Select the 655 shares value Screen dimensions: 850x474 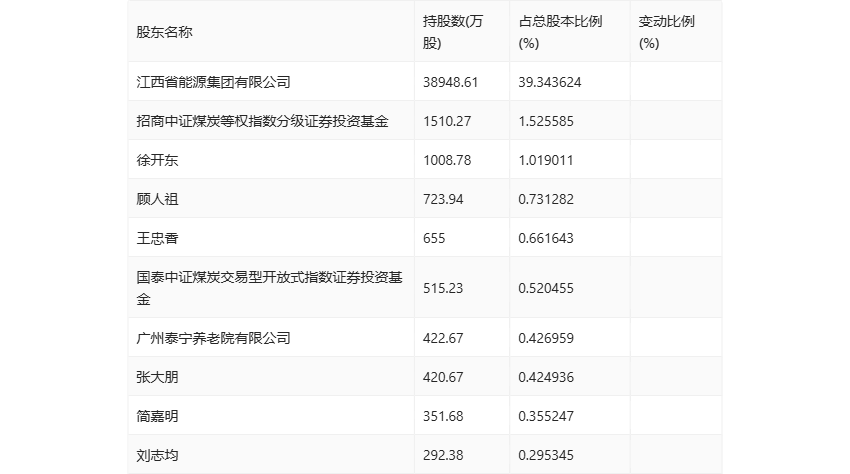tap(434, 238)
